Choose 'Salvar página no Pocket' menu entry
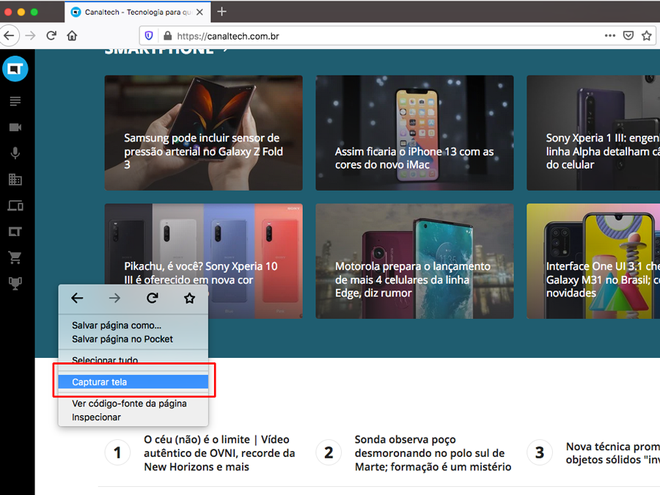 tap(133, 339)
